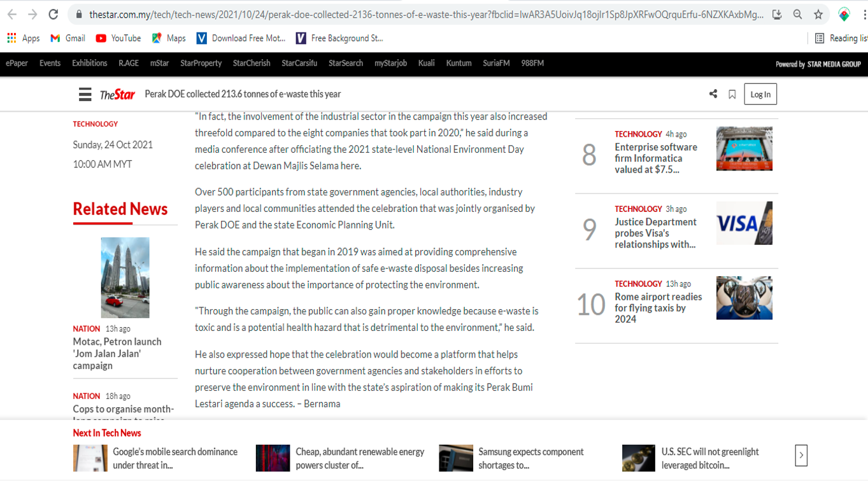Open StarProperty in the top navigation

pos(201,63)
